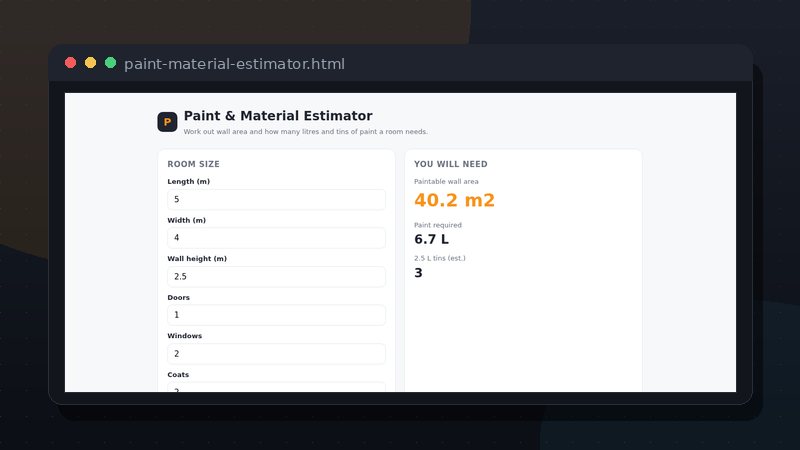Viewport: 800px width, 450px height.
Task: Click the Length (m) input field
Action: pos(277,199)
